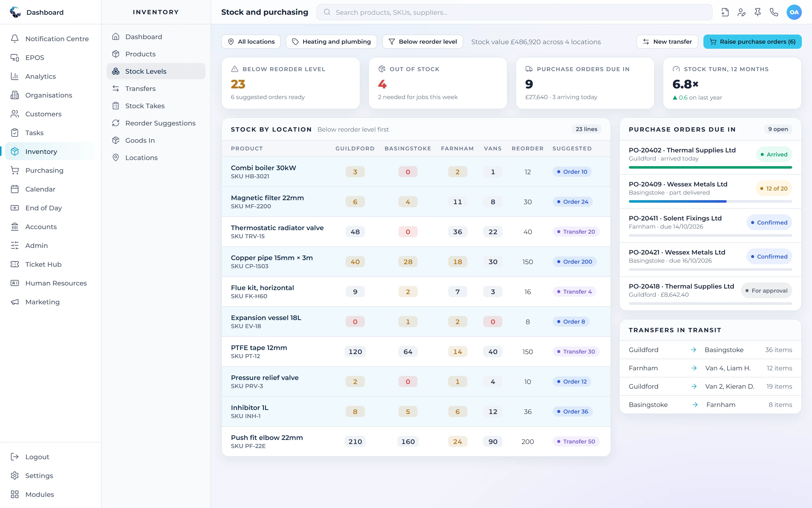Click Raise purchase orders (6) button
This screenshot has width=812, height=508.
(x=752, y=42)
